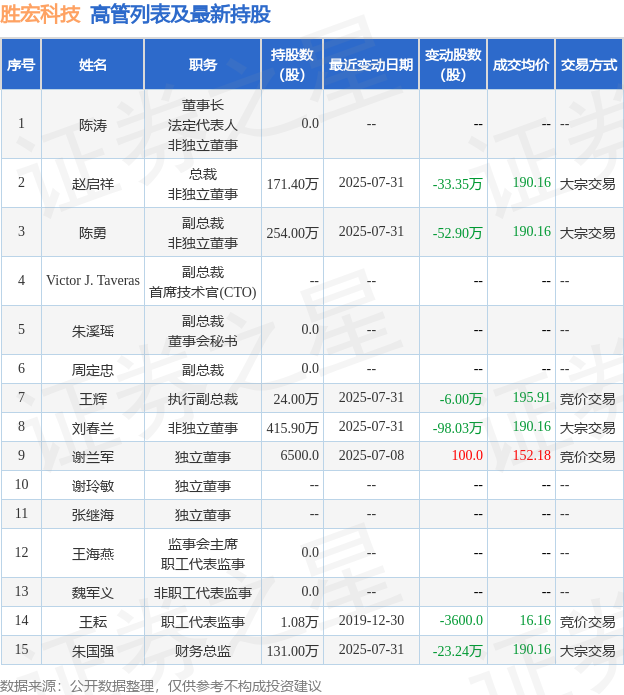Click the red 100.0 change value
This screenshot has width=624, height=695.
pyautogui.click(x=467, y=455)
